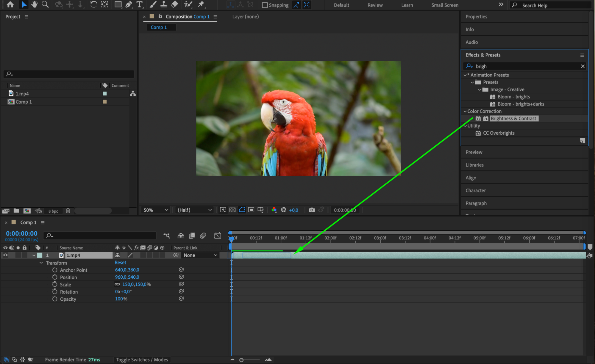Screen dimensions: 595x364
Task: Click the Transform Reset link
Action: pyautogui.click(x=120, y=263)
